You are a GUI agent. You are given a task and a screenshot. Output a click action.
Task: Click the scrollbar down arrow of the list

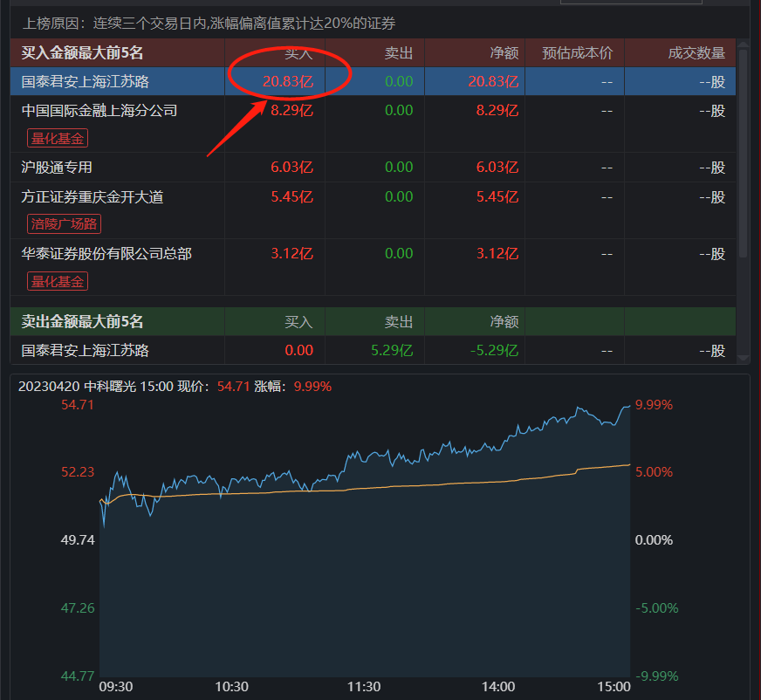point(743,358)
